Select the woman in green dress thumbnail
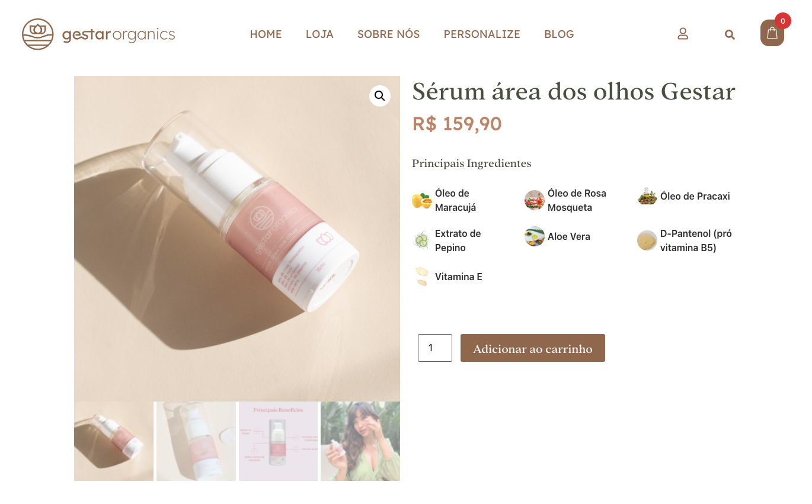The image size is (812, 504). click(x=360, y=441)
